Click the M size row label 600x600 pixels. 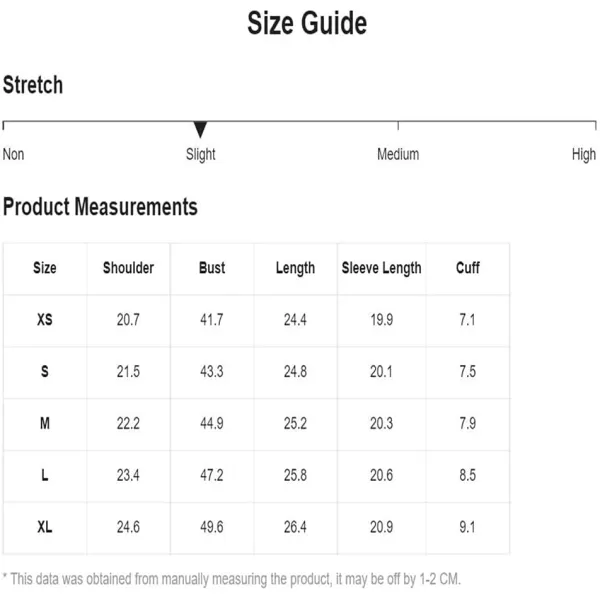(45, 423)
